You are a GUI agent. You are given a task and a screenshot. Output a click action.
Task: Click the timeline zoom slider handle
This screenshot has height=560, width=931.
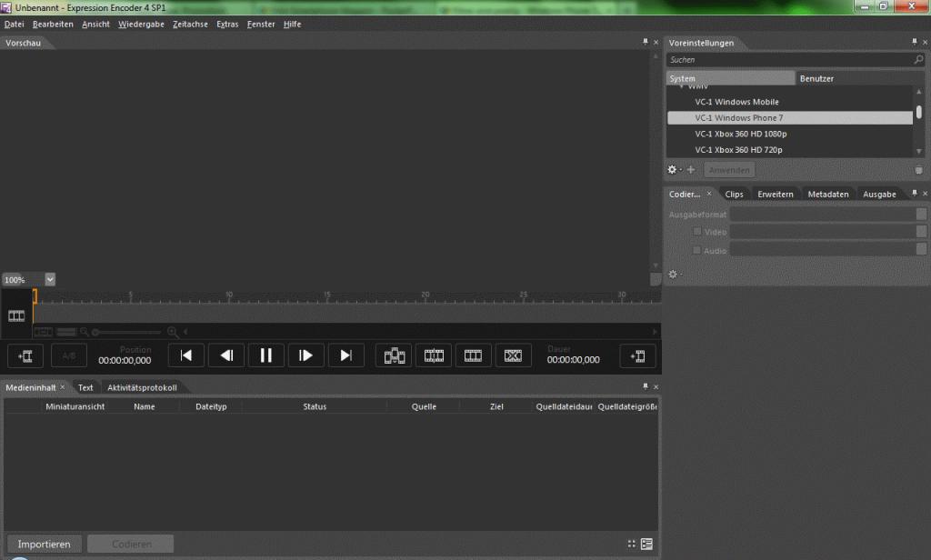(x=95, y=332)
